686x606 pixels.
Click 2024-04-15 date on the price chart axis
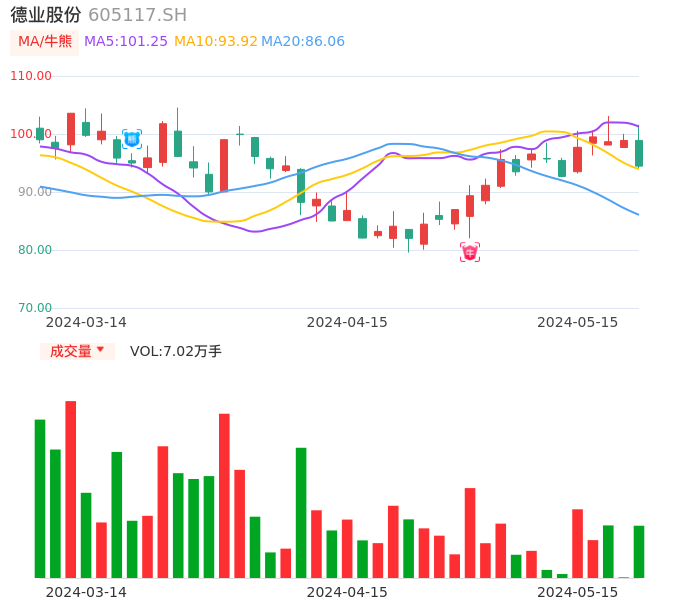click(x=347, y=322)
